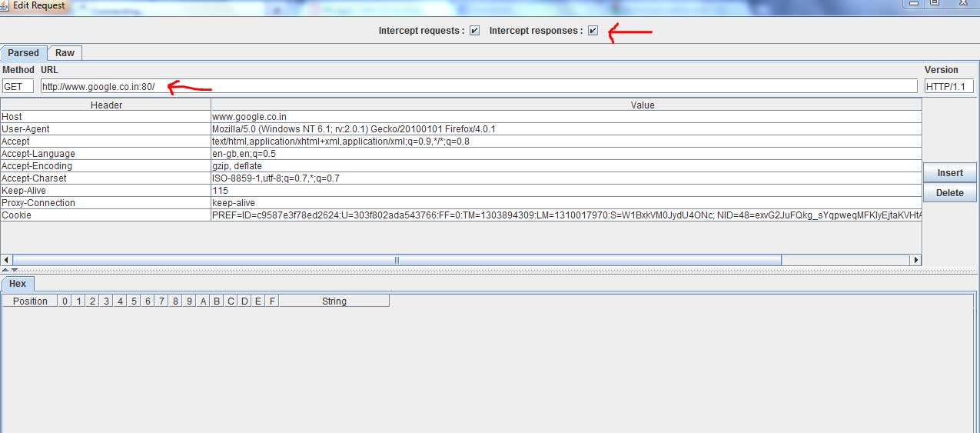Click the Position column header in Hex table

[x=30, y=301]
